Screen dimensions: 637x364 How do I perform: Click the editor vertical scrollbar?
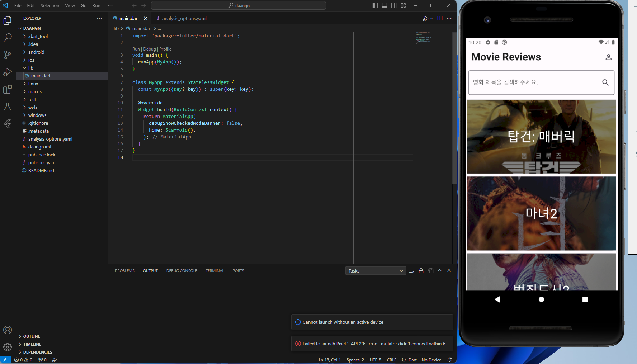454,108
